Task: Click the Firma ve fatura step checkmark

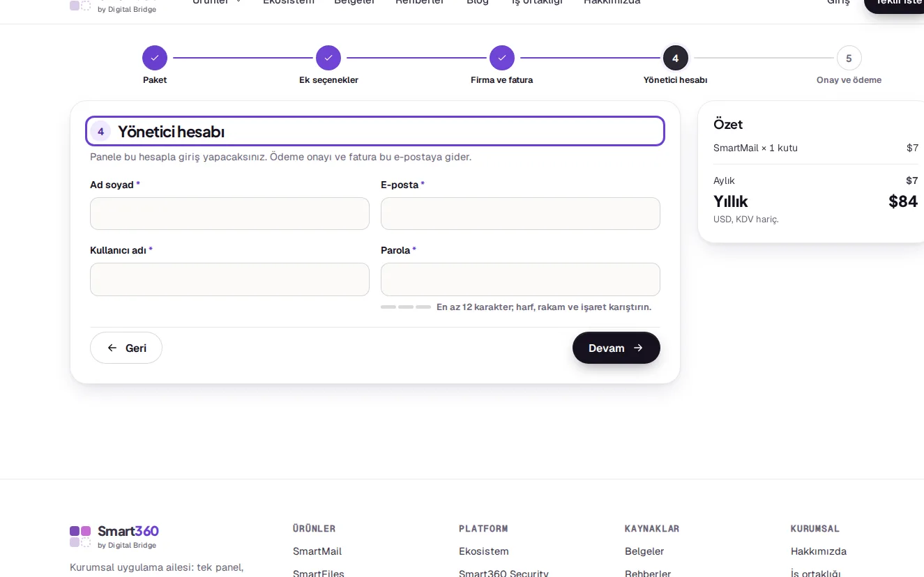Action: [x=502, y=58]
